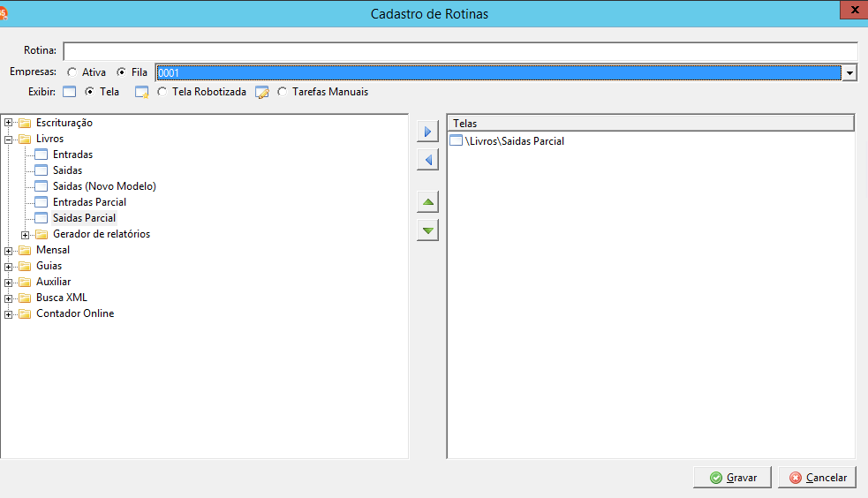The image size is (868, 498).
Task: Click the add-to-Telas right arrow button
Action: 427,132
